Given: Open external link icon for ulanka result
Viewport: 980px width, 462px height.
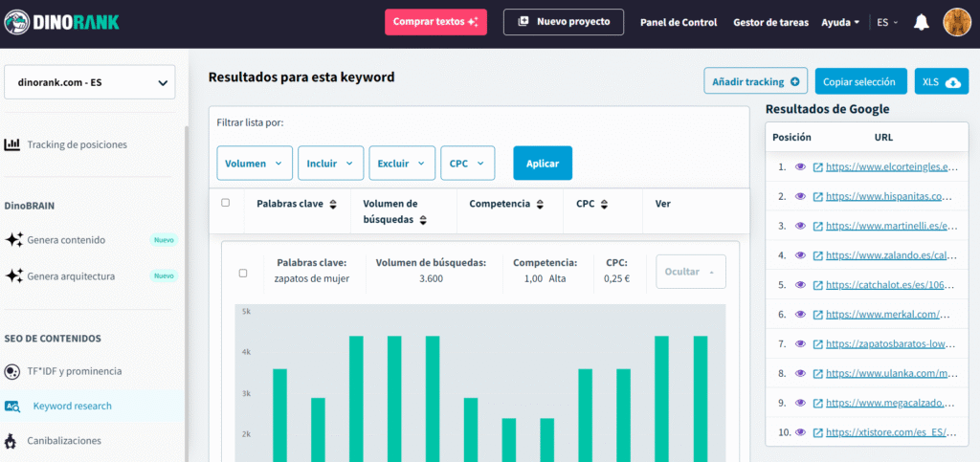Looking at the screenshot, I should coord(817,373).
